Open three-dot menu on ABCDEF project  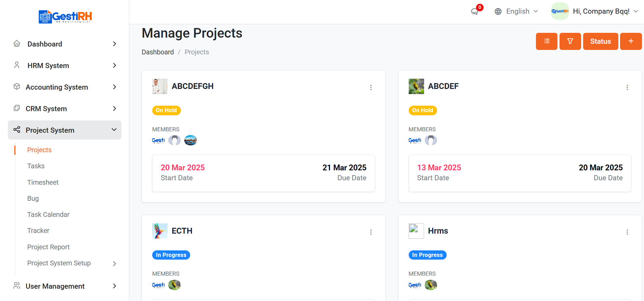[x=627, y=88]
